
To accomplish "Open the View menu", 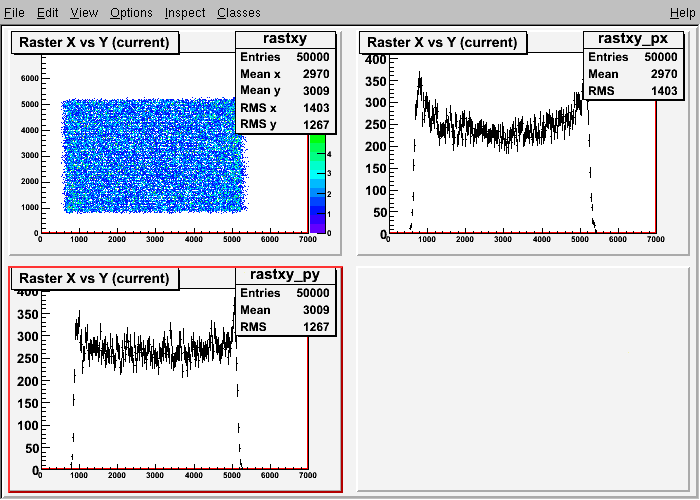I will pos(84,13).
